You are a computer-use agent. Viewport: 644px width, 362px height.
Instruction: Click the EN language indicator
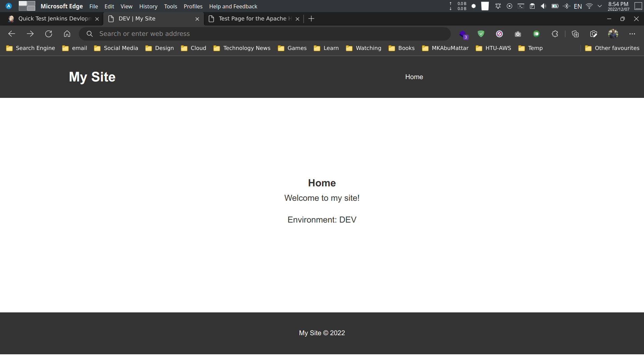578,6
